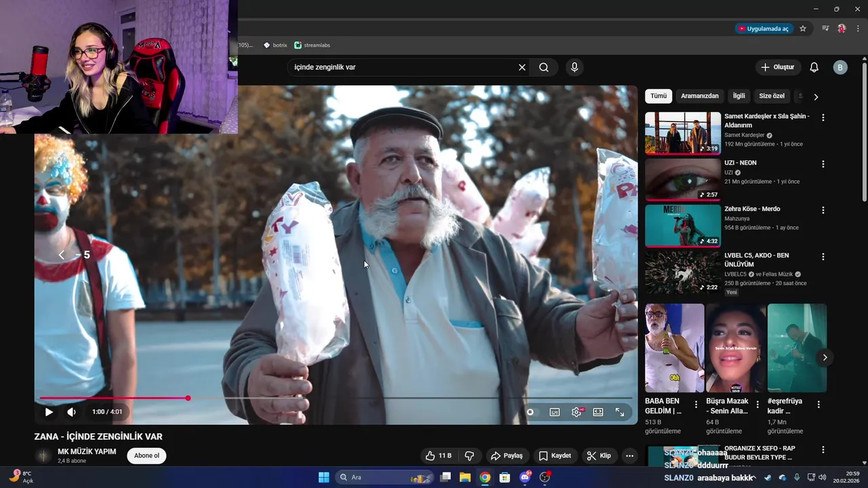Click the red video progress bar
Viewport: 868px width, 488px height.
(113, 399)
